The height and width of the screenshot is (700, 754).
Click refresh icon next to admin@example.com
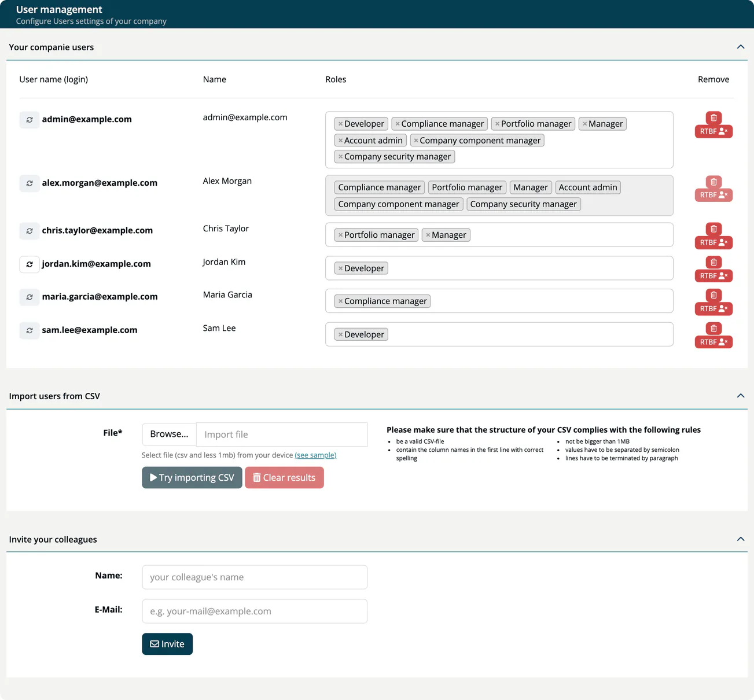pos(30,120)
